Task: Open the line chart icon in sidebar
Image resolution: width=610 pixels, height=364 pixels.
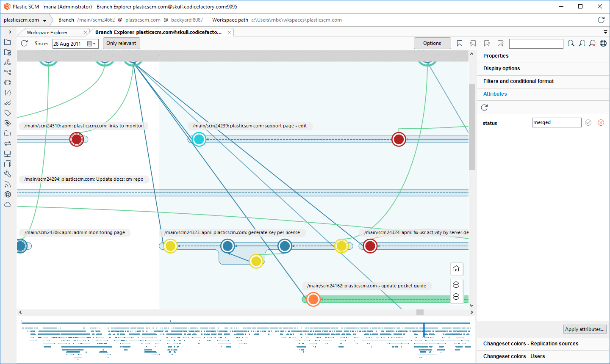Action: point(7,103)
